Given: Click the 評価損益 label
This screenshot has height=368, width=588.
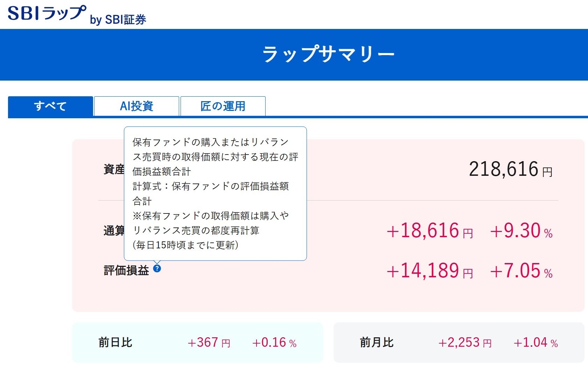Looking at the screenshot, I should [x=127, y=270].
